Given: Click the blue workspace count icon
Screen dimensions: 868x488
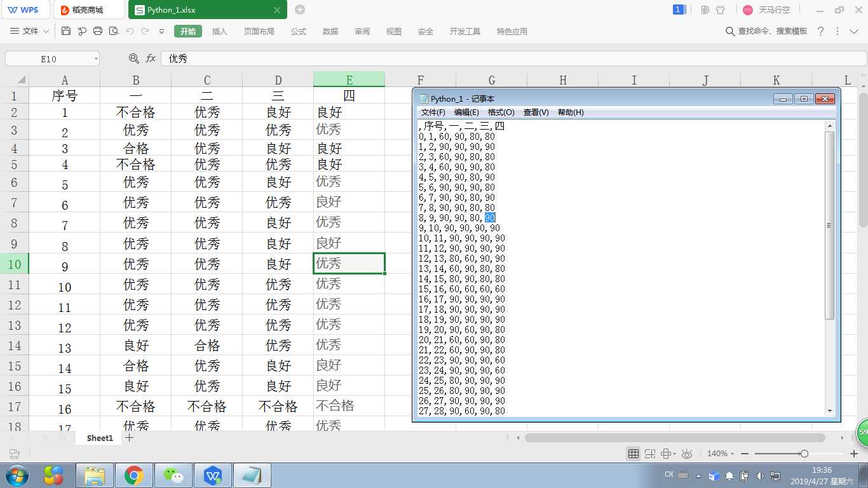Looking at the screenshot, I should (x=678, y=10).
